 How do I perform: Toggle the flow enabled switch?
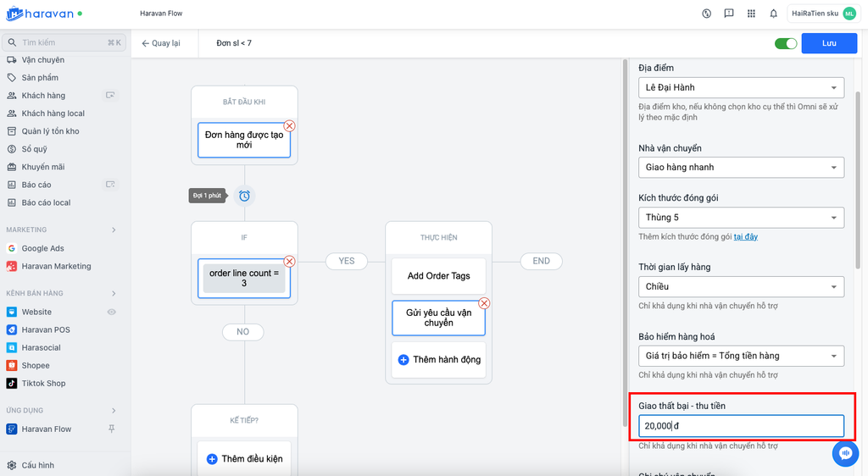[786, 43]
